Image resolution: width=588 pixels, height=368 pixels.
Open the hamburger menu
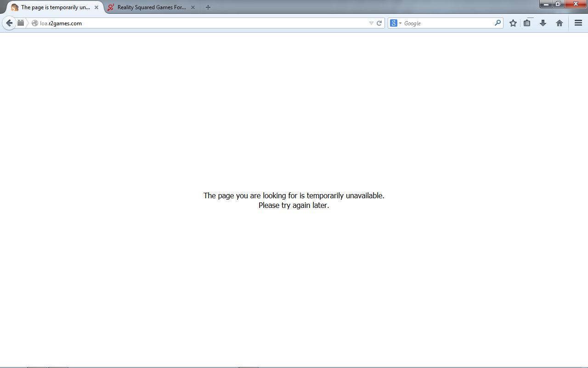578,23
